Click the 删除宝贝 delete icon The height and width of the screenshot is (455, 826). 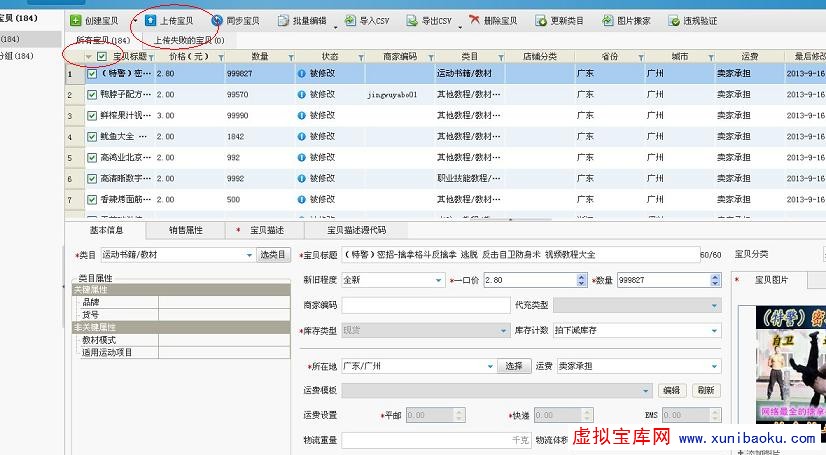475,20
